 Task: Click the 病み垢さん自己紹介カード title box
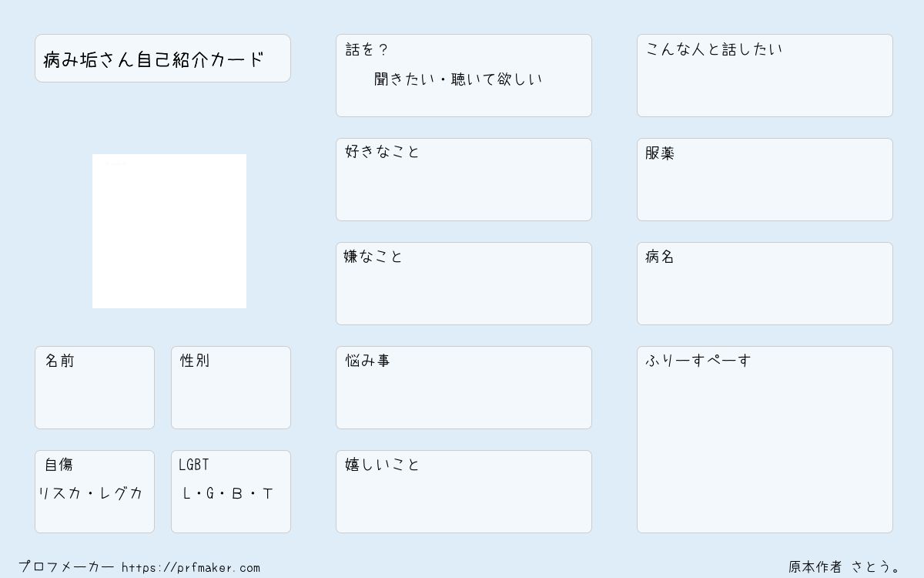tap(162, 58)
